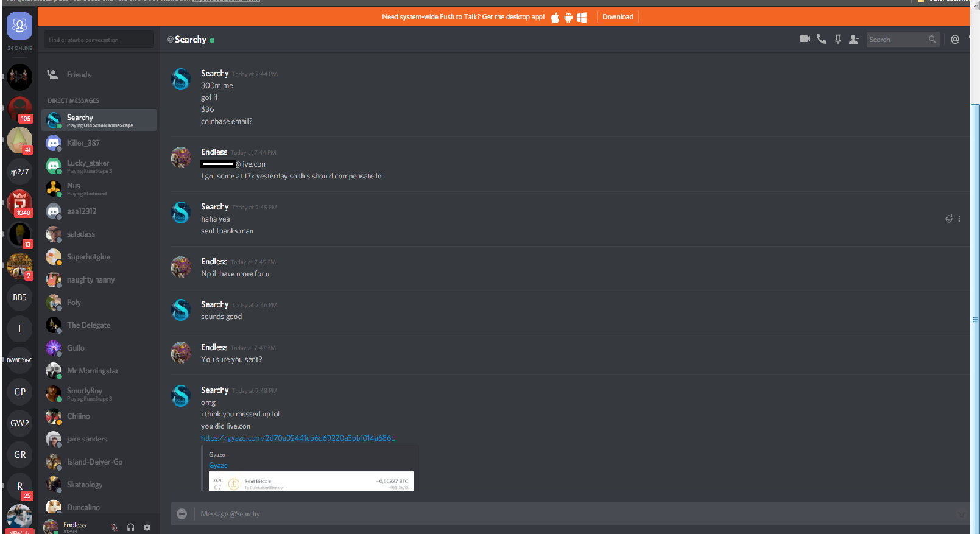980x534 pixels.
Task: Add friends to this DM
Action: point(854,39)
